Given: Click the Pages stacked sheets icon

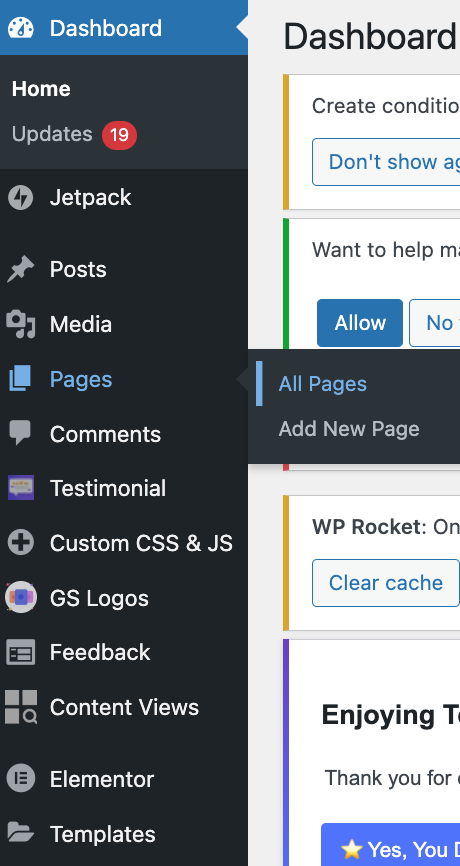Looking at the screenshot, I should tap(21, 379).
